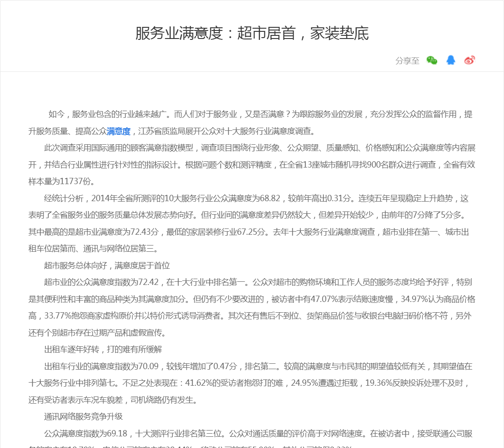Image resolution: width=504 pixels, height=448 pixels.
Task: Click the article title 服务业满意度：超市居首，家装垫底
Action: 252,33
